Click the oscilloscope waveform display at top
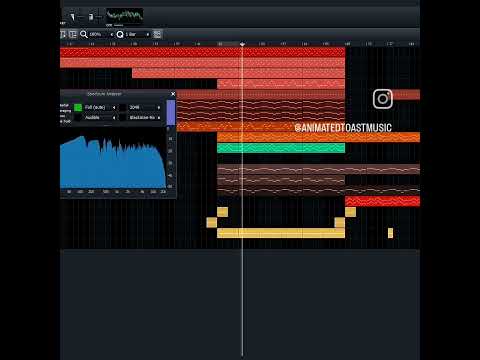 (x=125, y=16)
